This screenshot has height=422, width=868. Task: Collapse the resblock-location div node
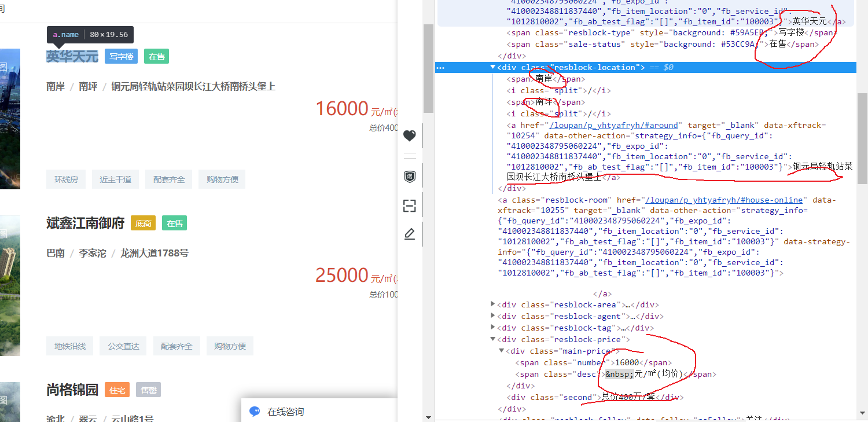[x=492, y=67]
